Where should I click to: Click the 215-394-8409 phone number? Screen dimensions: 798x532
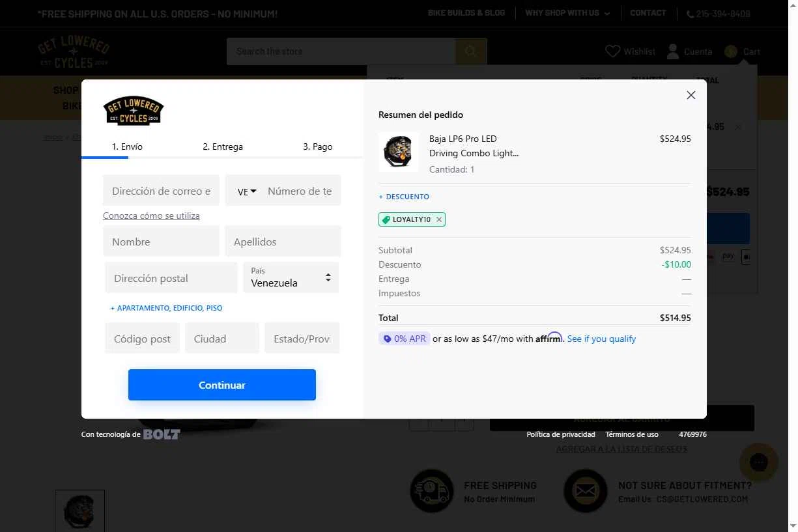tap(723, 14)
